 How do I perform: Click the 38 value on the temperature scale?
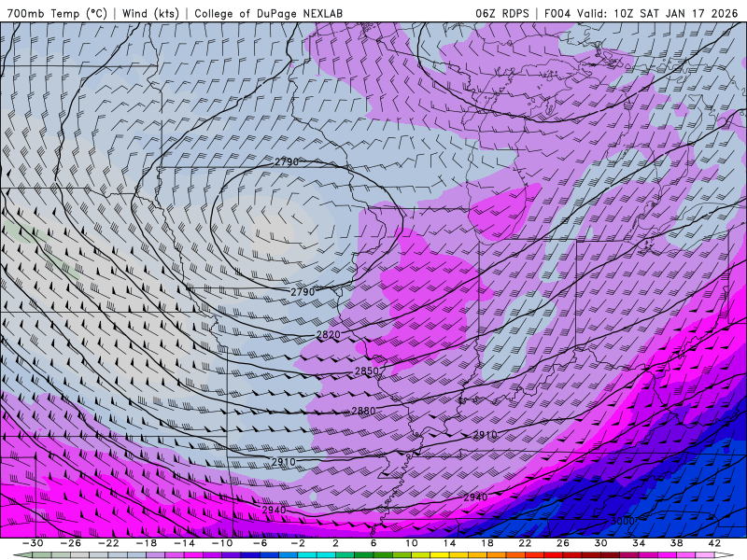[676, 543]
